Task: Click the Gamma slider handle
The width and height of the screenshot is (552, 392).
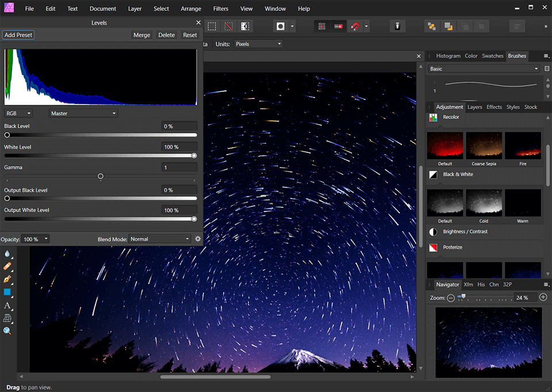Action: 101,176
